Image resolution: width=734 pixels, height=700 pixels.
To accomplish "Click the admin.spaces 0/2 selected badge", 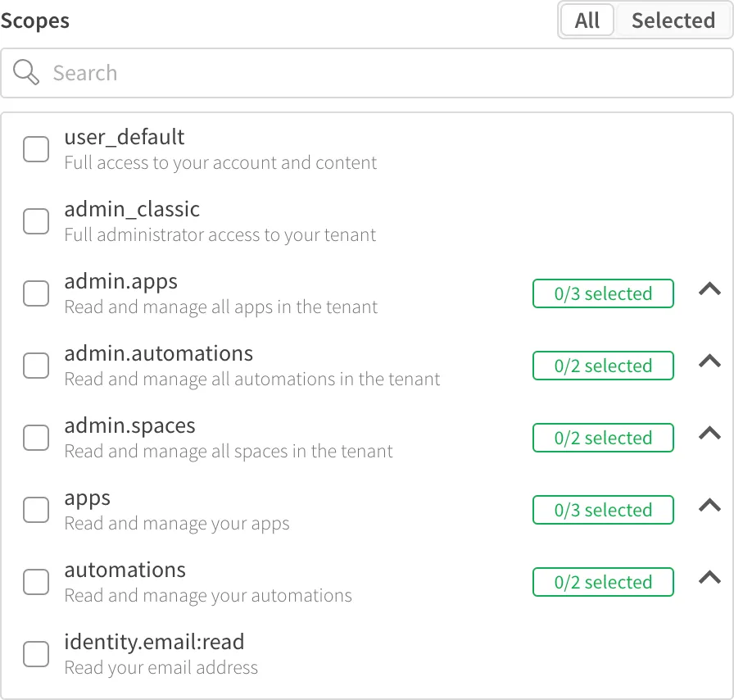I will [x=603, y=438].
